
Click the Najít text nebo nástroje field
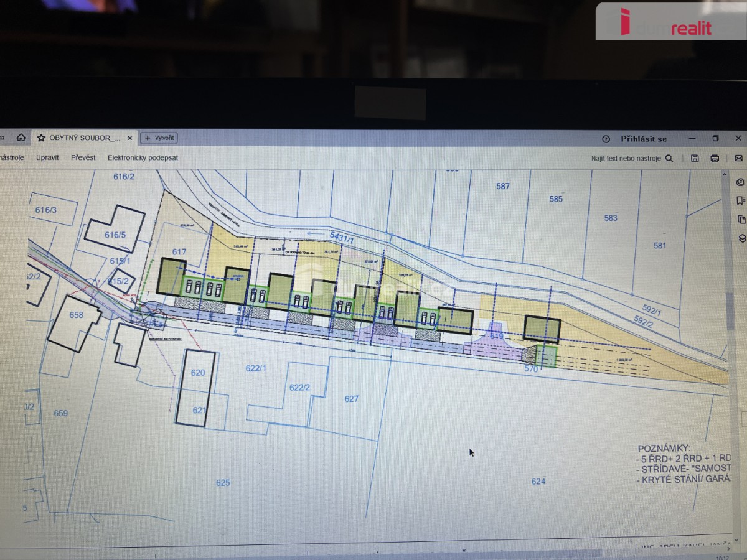[x=626, y=158]
